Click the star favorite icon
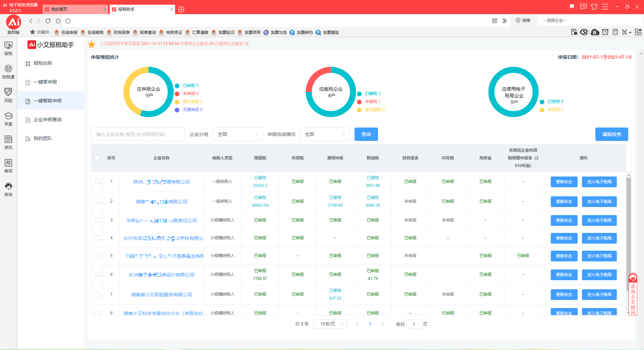 68,21
